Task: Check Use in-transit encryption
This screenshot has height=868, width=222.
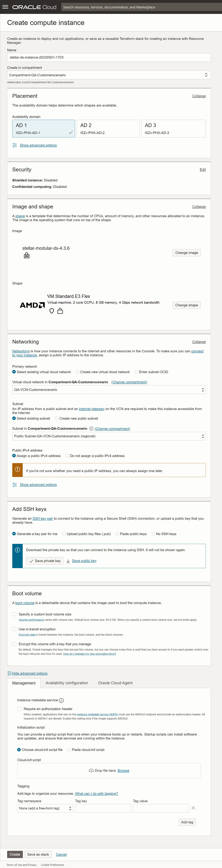Action: click(14, 629)
